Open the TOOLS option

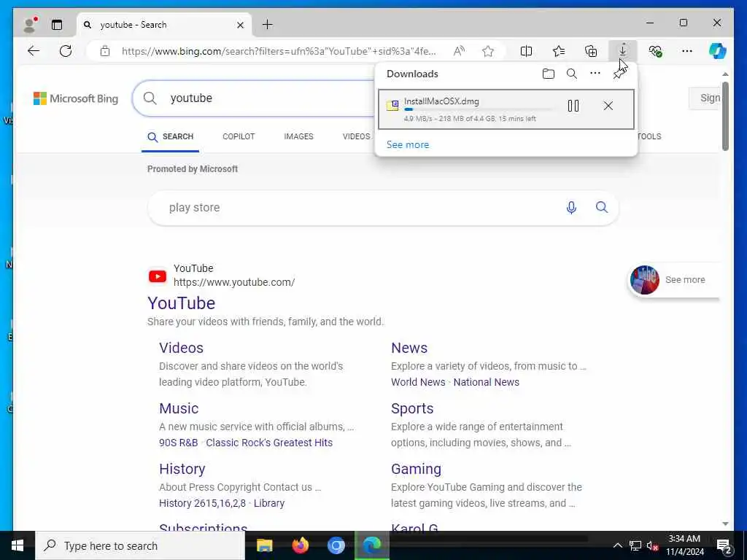click(x=649, y=136)
